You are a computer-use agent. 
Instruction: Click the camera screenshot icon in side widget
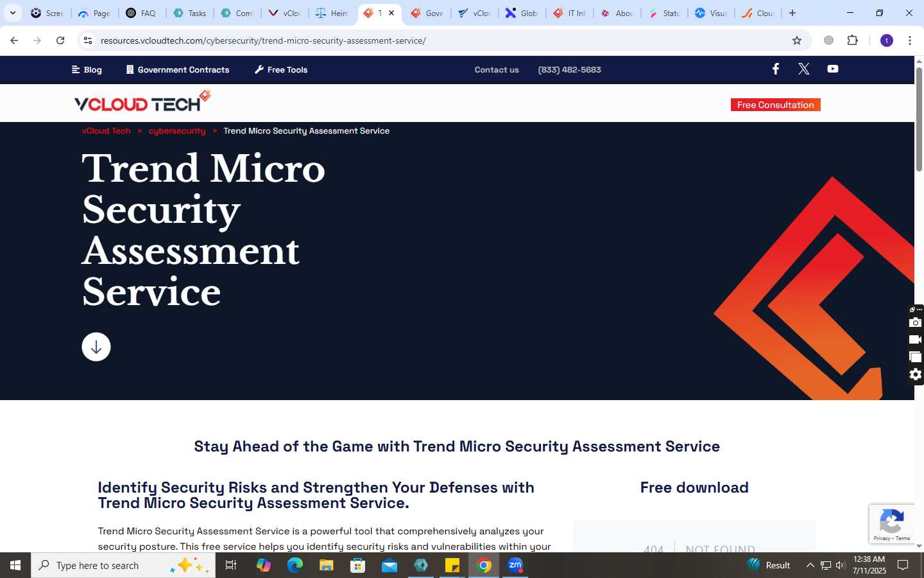click(916, 322)
